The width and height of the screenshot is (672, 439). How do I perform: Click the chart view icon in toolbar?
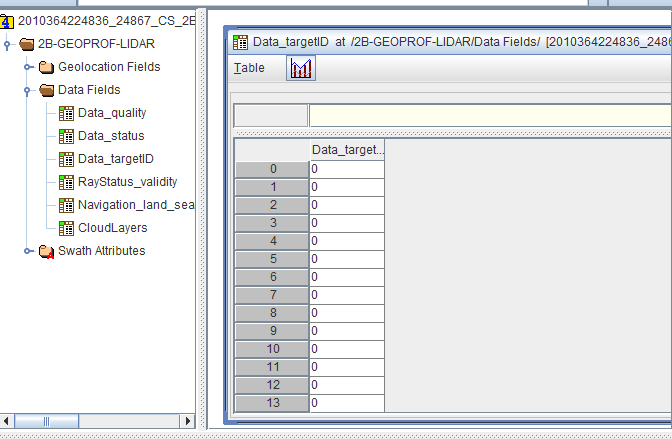[x=300, y=68]
